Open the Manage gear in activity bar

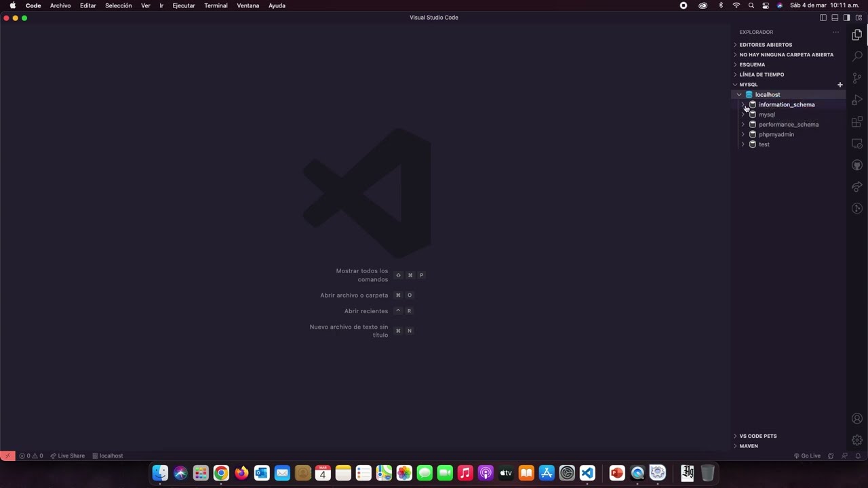pyautogui.click(x=857, y=440)
